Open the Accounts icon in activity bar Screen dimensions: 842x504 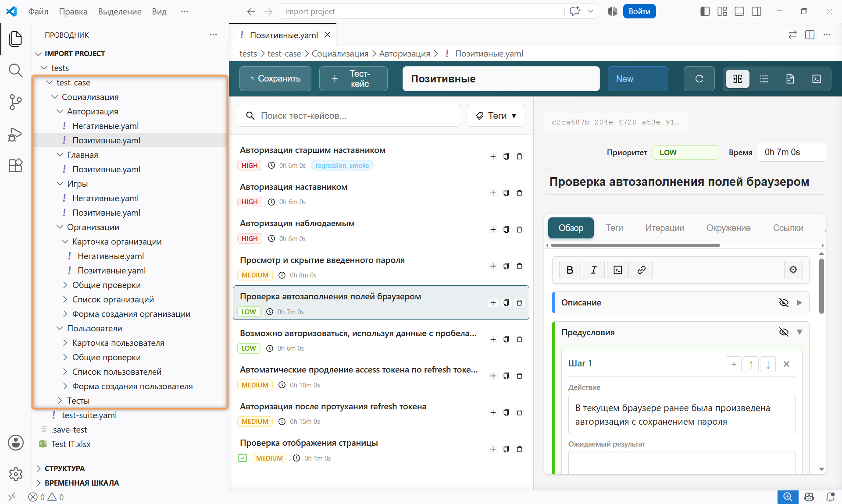point(16,443)
